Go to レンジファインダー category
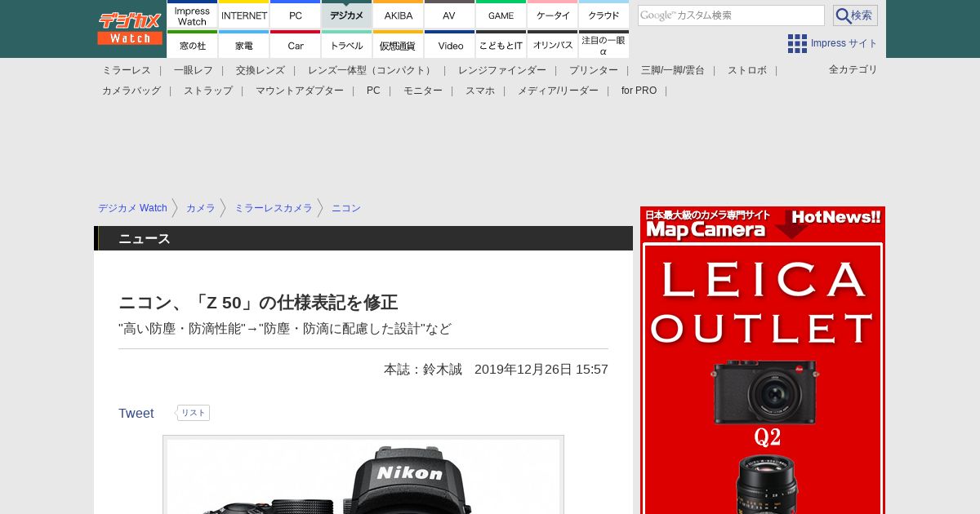This screenshot has width=980, height=514. tap(502, 70)
